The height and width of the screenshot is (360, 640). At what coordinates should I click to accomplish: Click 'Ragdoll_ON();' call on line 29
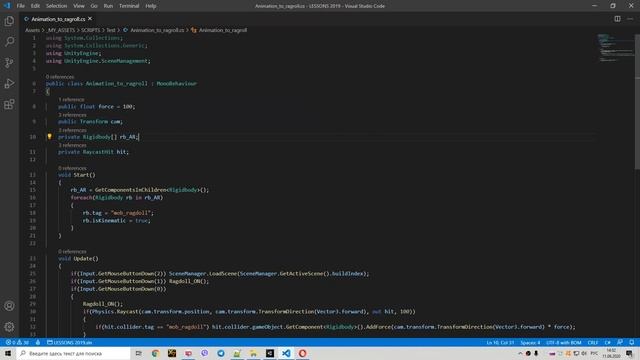click(x=102, y=304)
